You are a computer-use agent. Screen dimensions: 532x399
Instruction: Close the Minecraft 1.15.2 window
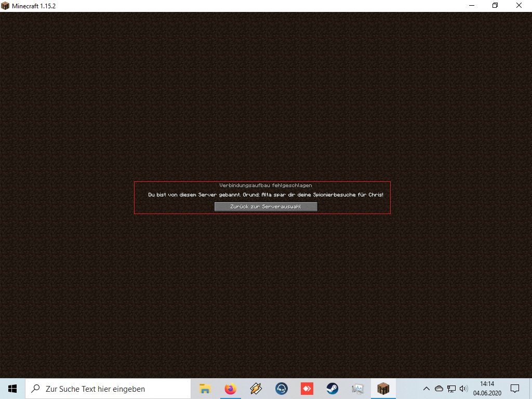coord(519,6)
